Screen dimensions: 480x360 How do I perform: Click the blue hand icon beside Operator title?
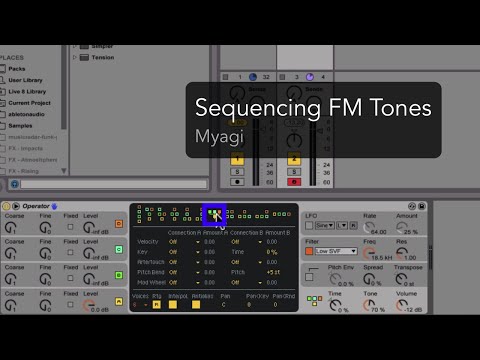tap(54, 206)
